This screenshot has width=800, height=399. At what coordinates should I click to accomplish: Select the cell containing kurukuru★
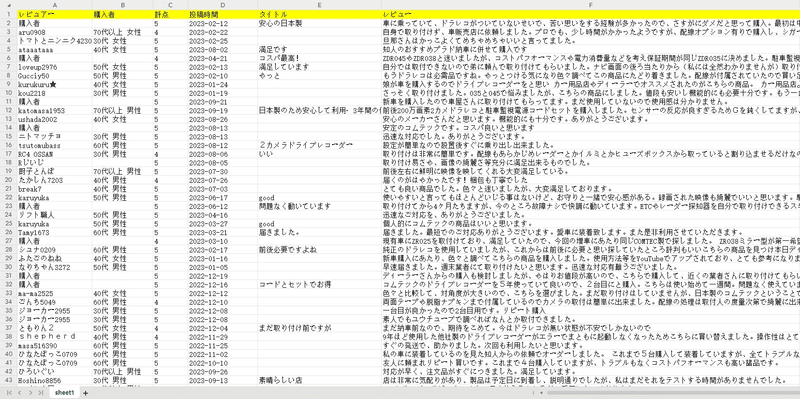pyautogui.click(x=54, y=84)
